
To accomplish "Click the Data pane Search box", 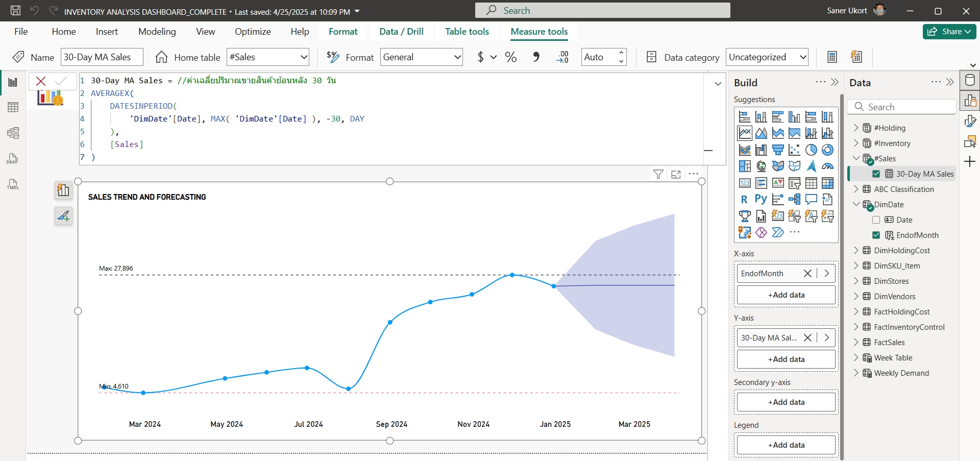I will click(901, 107).
